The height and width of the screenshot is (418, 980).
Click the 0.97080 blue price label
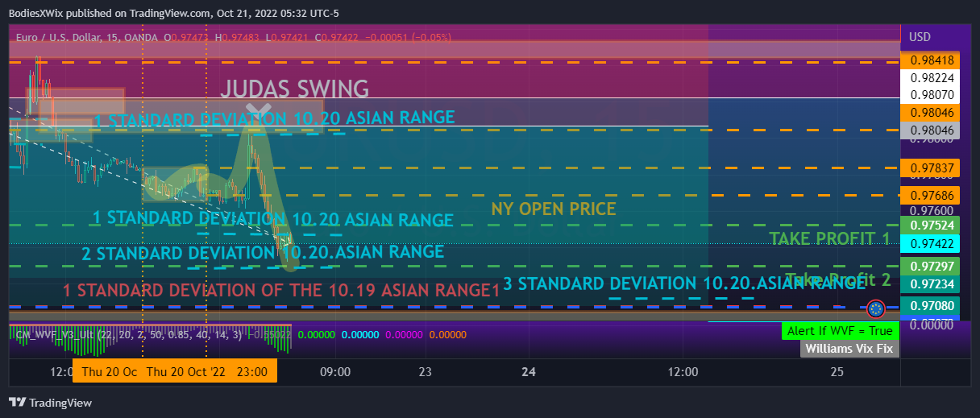coord(932,306)
